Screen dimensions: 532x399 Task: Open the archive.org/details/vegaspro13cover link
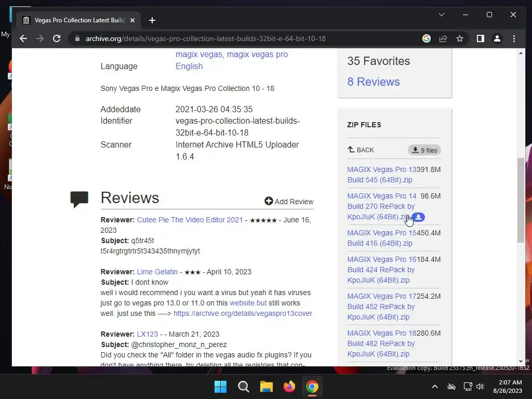point(243,313)
